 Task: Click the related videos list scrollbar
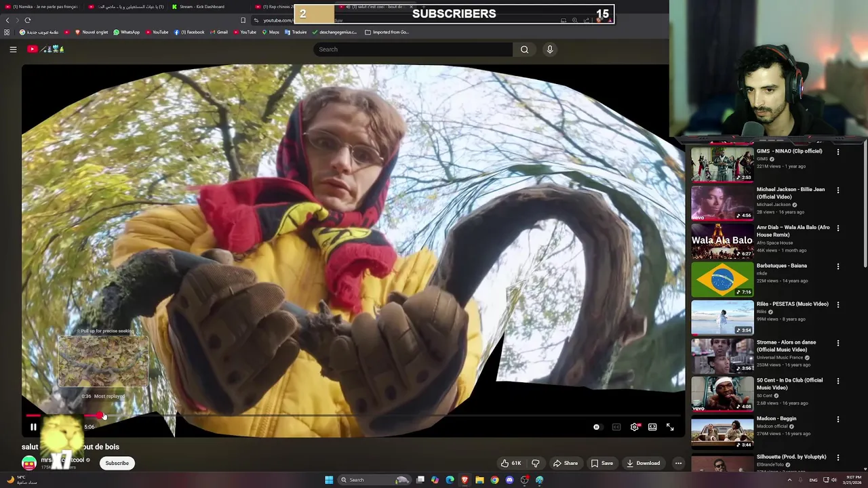[x=865, y=207]
